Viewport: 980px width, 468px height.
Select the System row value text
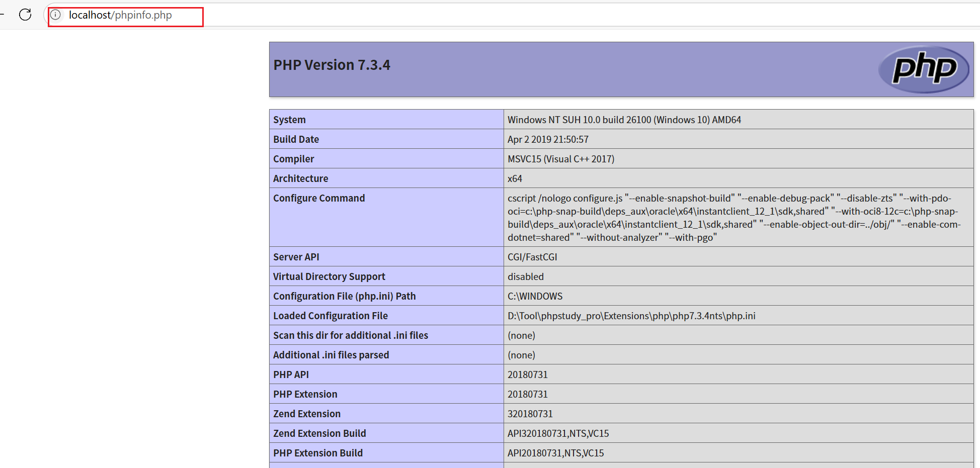[624, 120]
